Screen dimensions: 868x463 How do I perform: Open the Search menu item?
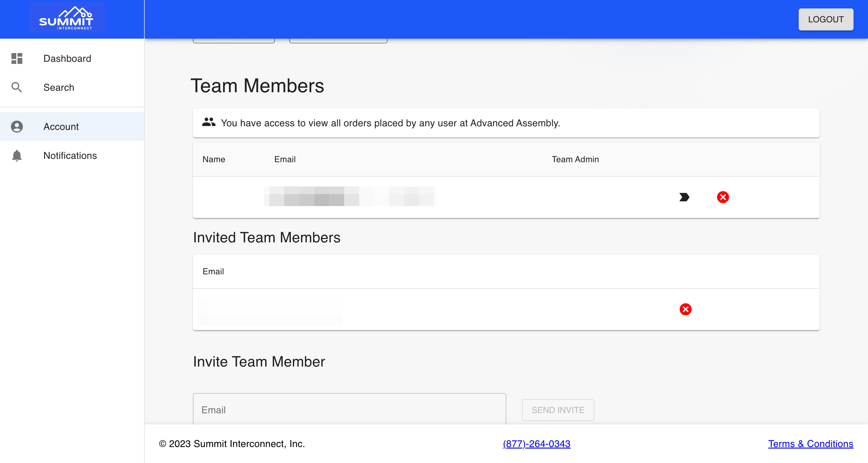tap(72, 87)
